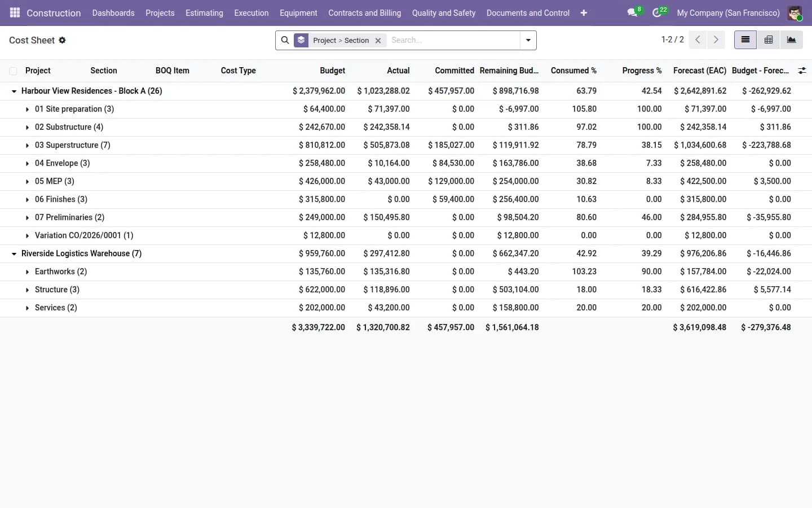
Task: Open optional columns adjust settings
Action: coord(802,71)
